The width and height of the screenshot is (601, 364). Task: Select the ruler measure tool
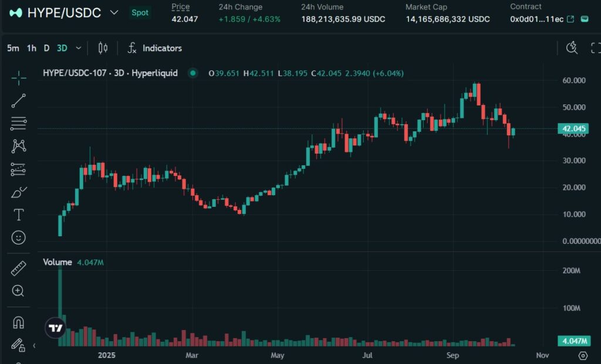pos(18,268)
